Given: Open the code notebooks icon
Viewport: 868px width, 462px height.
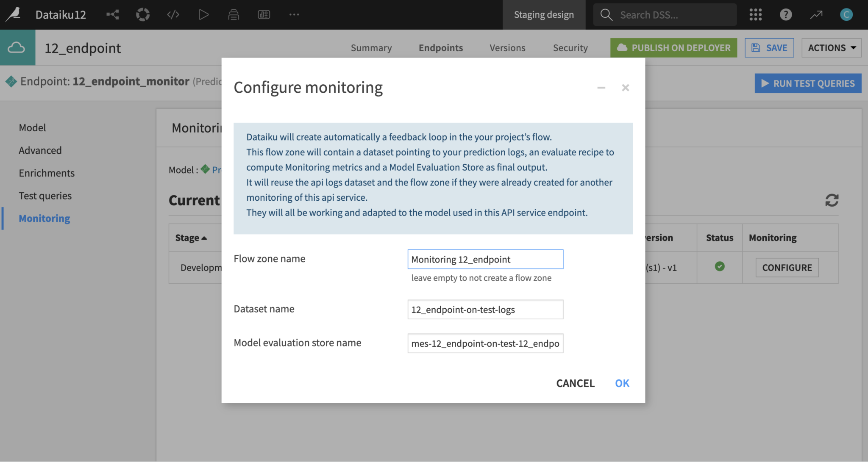Looking at the screenshot, I should [173, 14].
